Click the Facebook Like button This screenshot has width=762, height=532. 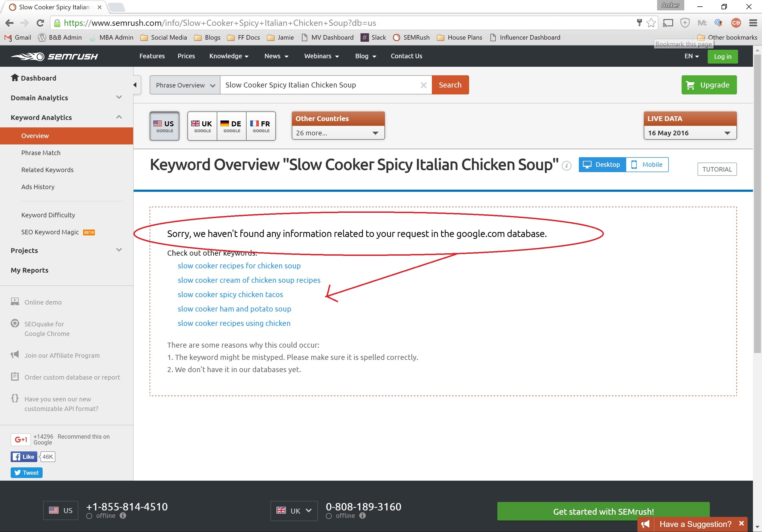click(24, 457)
